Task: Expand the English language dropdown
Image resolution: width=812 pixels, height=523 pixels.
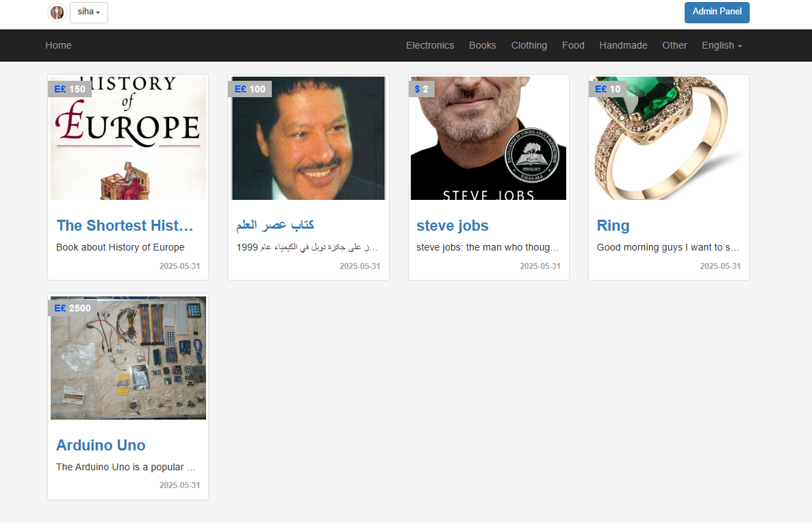Action: coord(722,46)
